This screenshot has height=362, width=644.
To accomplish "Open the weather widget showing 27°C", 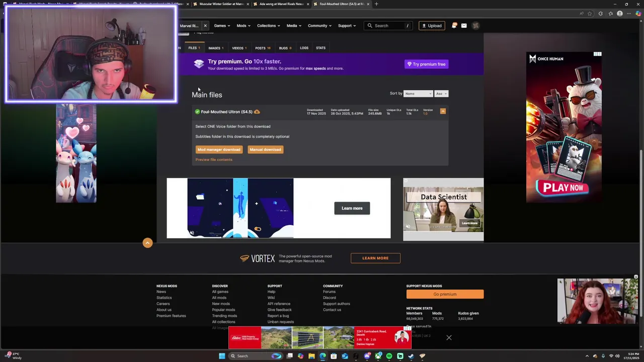I will pos(14,356).
